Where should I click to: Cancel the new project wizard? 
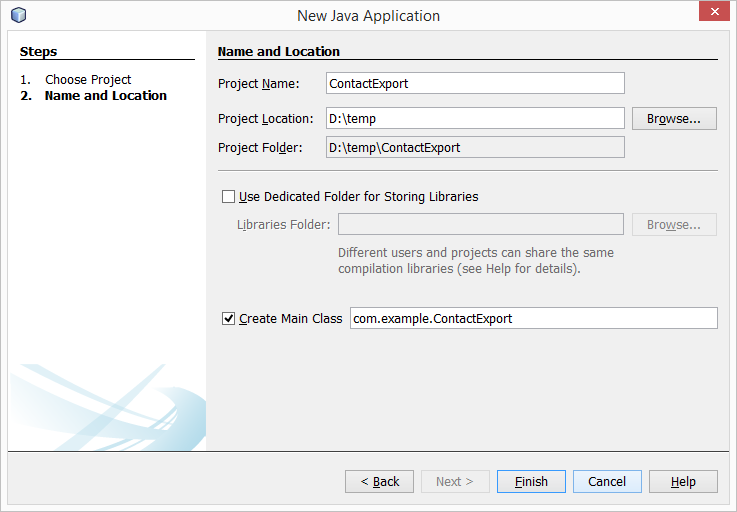[607, 481]
